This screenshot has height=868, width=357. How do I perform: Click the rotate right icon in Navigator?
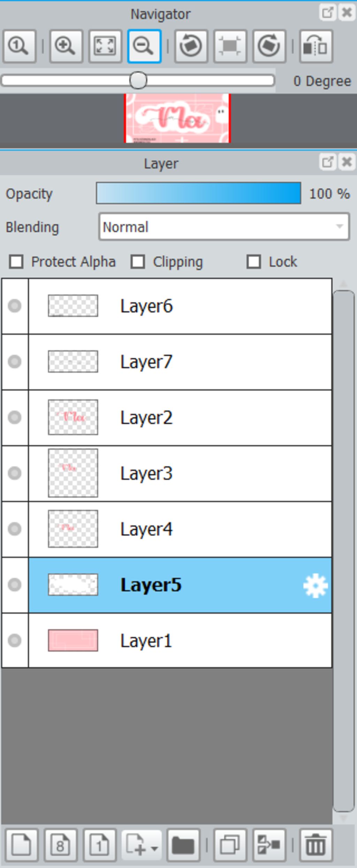269,46
